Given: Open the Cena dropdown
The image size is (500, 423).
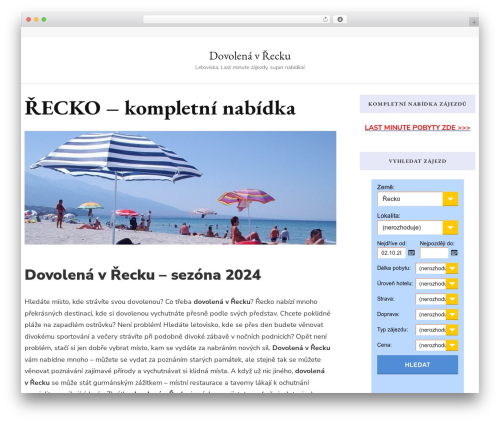Looking at the screenshot, I should (x=437, y=345).
